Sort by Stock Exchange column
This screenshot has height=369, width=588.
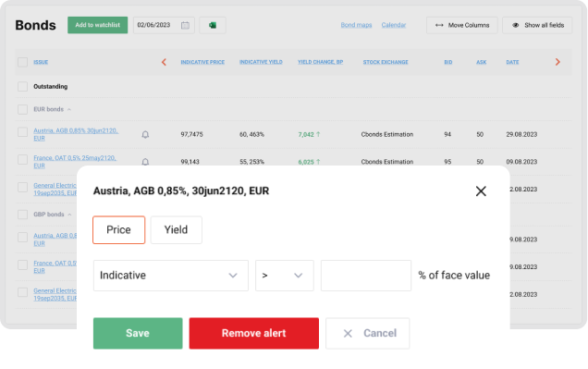(x=386, y=62)
